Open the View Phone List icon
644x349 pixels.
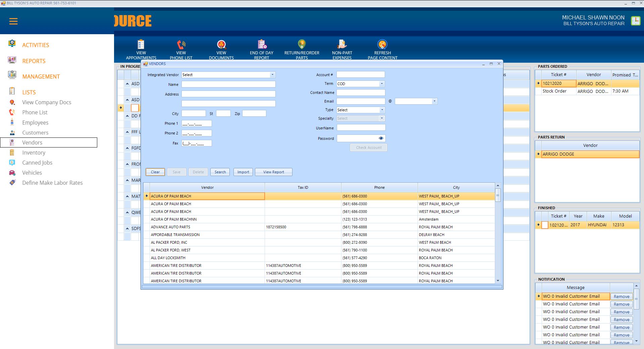pos(181,45)
